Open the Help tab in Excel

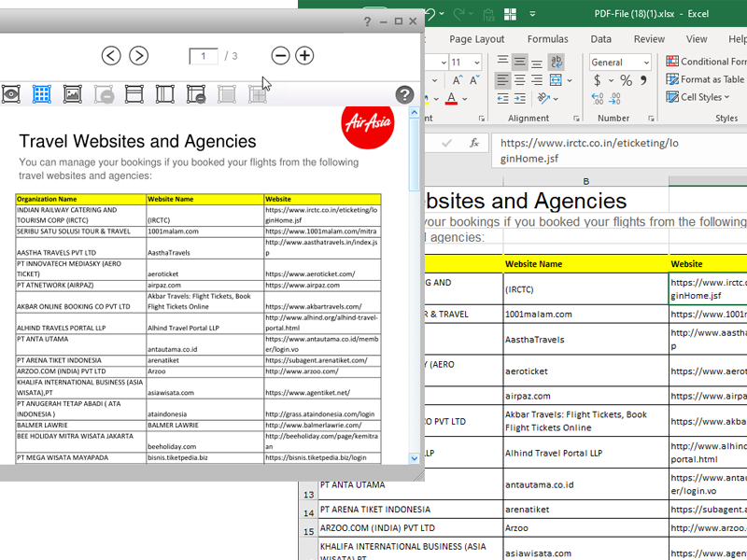pos(737,39)
